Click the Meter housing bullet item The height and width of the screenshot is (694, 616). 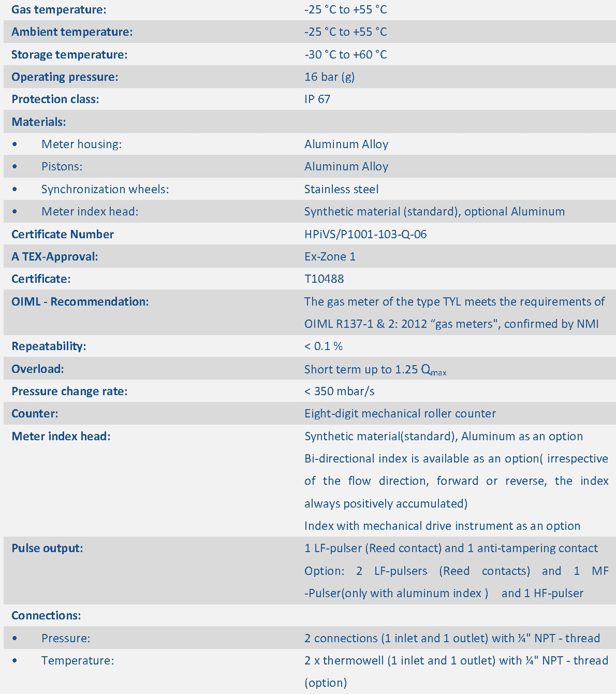[x=81, y=144]
